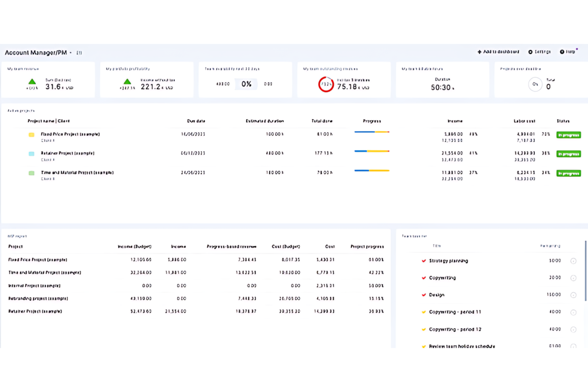Image resolution: width=588 pixels, height=392 pixels.
Task: Click the task list vertical scrollbar
Action: [586, 270]
